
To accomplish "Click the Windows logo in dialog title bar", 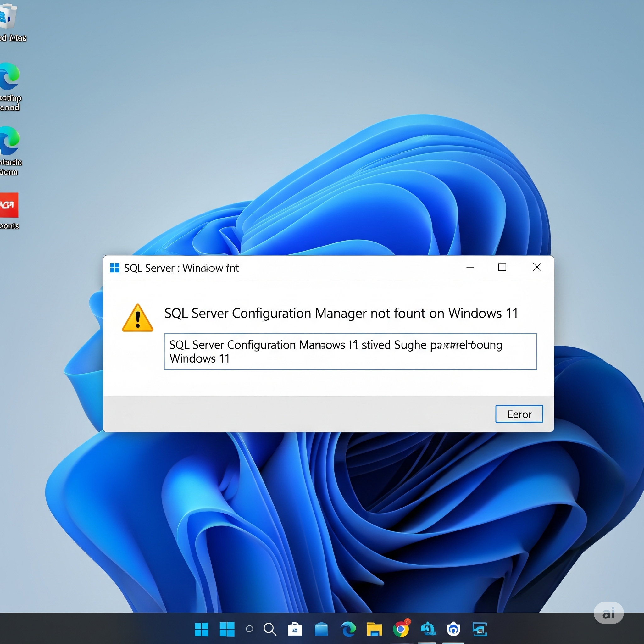I will (x=115, y=268).
